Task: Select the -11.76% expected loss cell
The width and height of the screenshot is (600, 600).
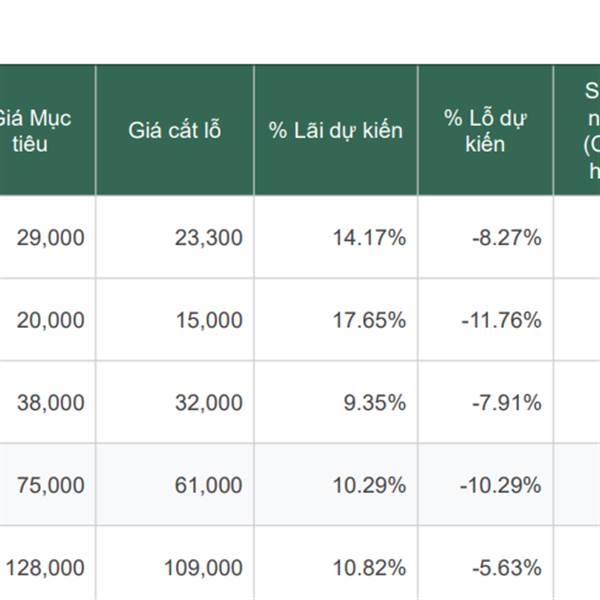Action: (x=501, y=320)
